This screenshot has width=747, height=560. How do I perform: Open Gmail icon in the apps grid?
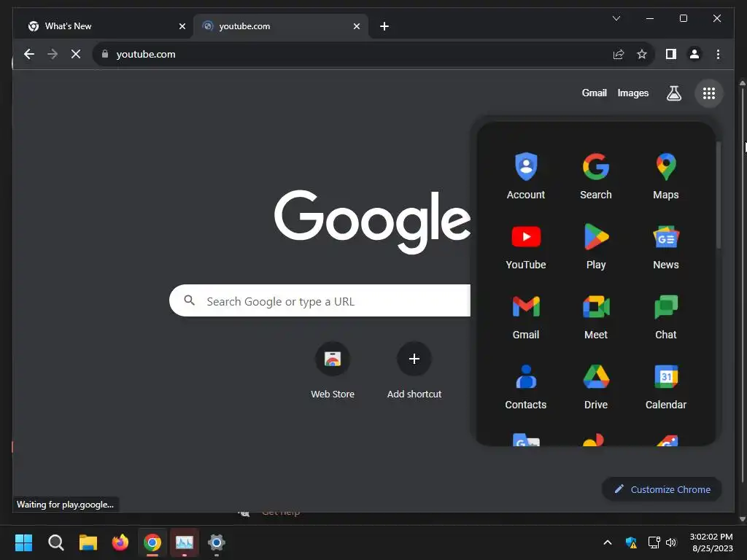pos(525,316)
